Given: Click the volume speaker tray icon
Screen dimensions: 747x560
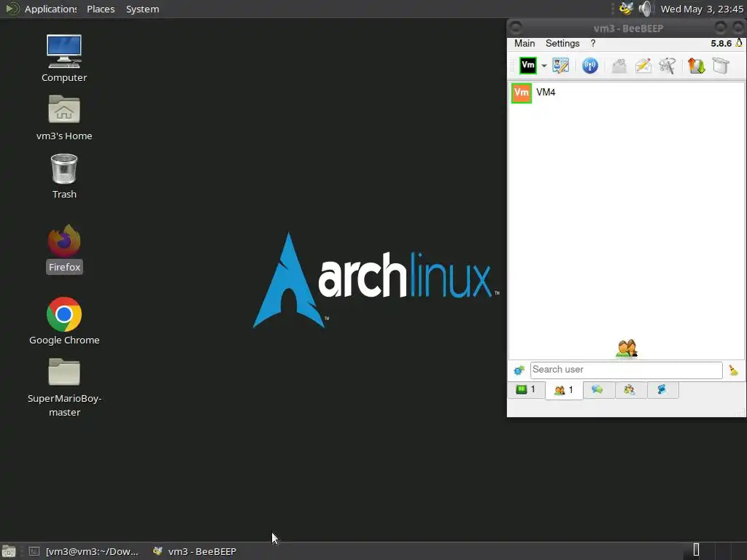Looking at the screenshot, I should (x=646, y=9).
